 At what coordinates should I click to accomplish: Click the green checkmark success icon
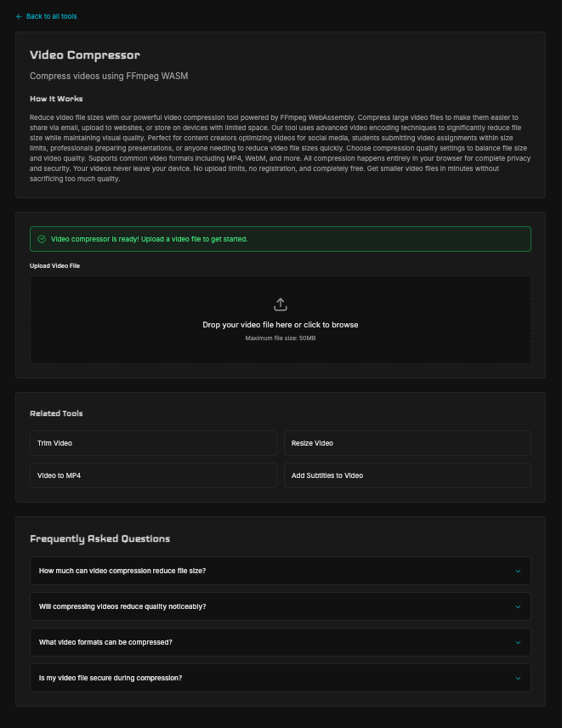[x=42, y=239]
